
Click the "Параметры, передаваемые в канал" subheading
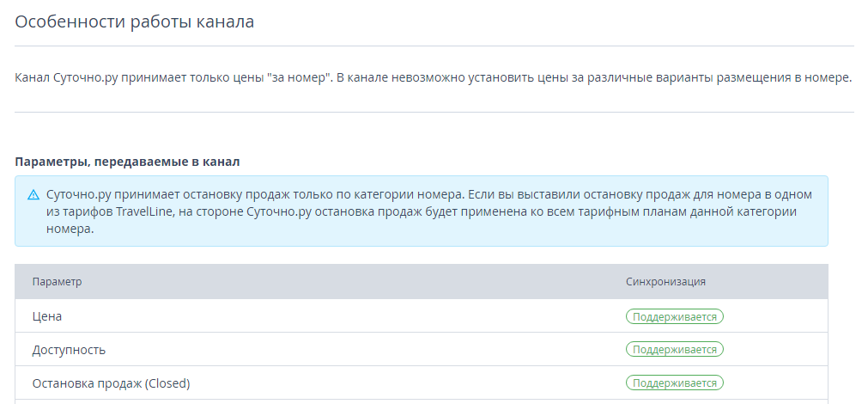(x=127, y=162)
